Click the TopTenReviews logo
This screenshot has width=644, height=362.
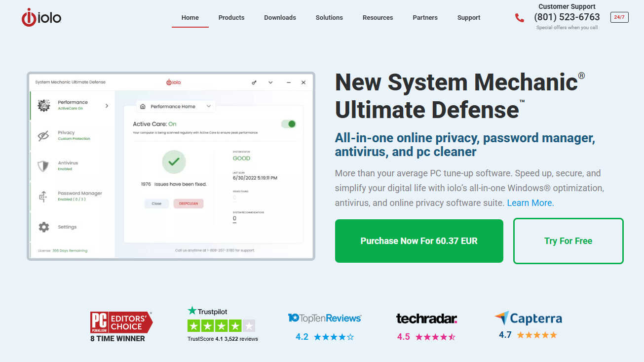coord(324,318)
